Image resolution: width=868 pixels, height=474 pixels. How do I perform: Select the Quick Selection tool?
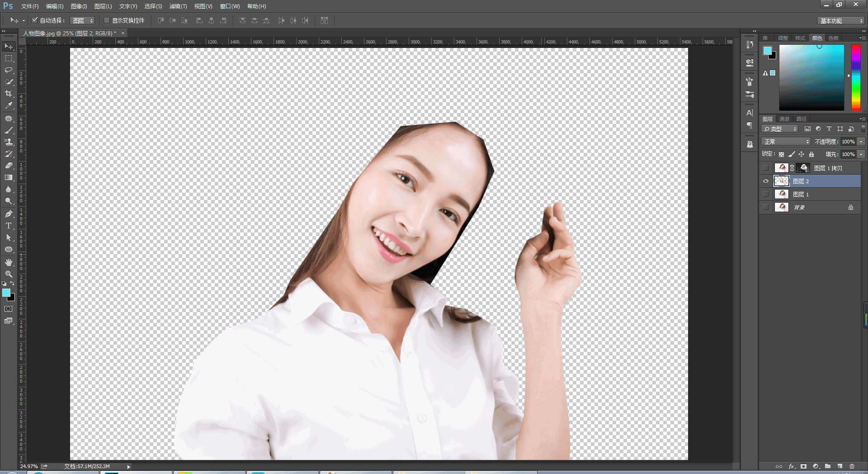(9, 82)
